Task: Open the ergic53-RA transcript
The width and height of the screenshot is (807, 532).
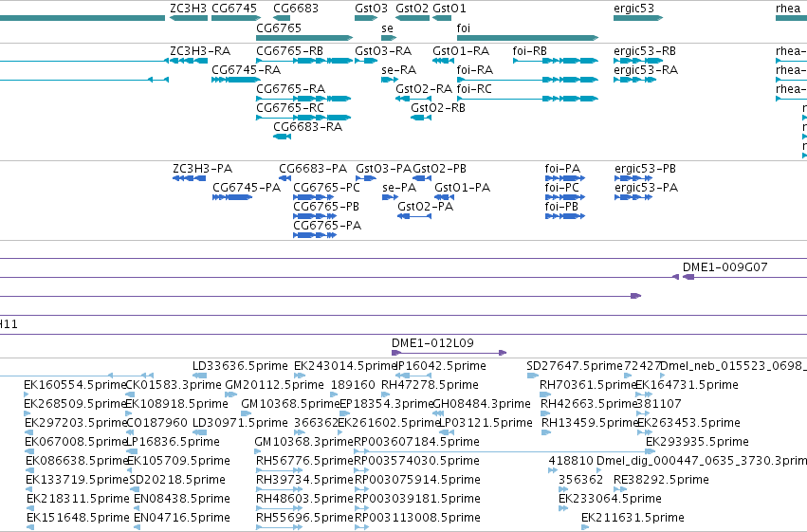Action: (634, 80)
